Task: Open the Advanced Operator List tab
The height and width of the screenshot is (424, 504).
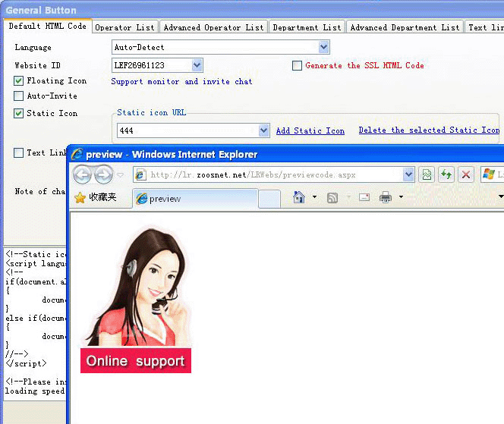Action: click(214, 27)
